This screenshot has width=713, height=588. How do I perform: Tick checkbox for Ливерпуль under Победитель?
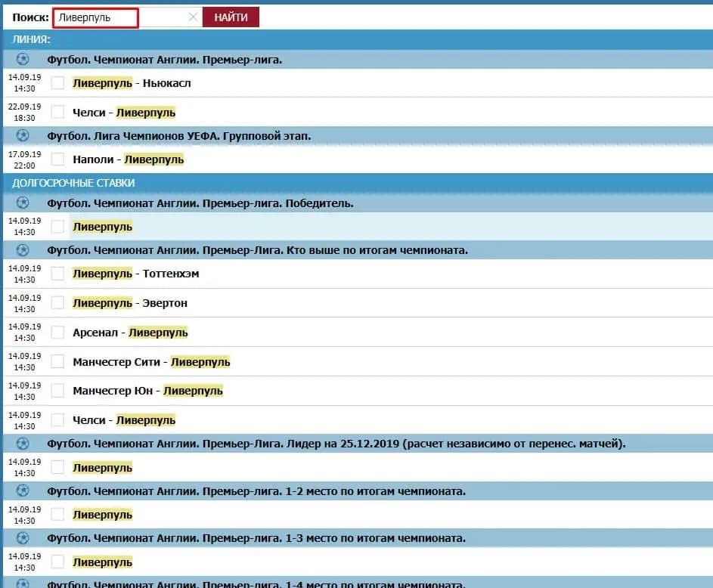[x=57, y=226]
